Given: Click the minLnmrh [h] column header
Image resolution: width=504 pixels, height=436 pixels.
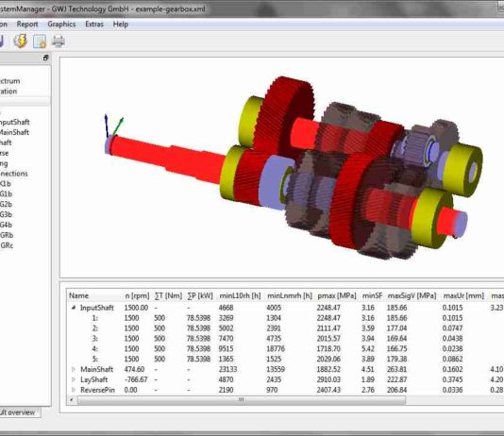Looking at the screenshot, I should point(290,295).
